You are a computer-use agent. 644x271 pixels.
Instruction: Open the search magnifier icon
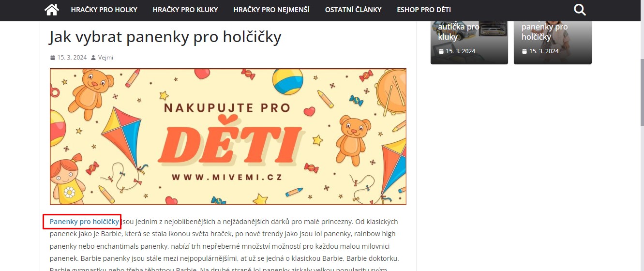[x=579, y=10]
